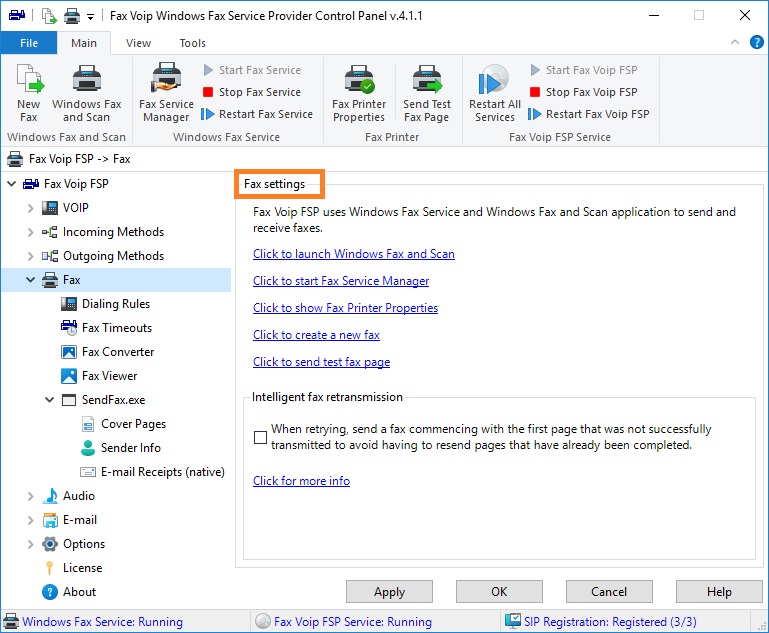Image resolution: width=769 pixels, height=633 pixels.
Task: Click the Cancel button
Action: [x=609, y=592]
